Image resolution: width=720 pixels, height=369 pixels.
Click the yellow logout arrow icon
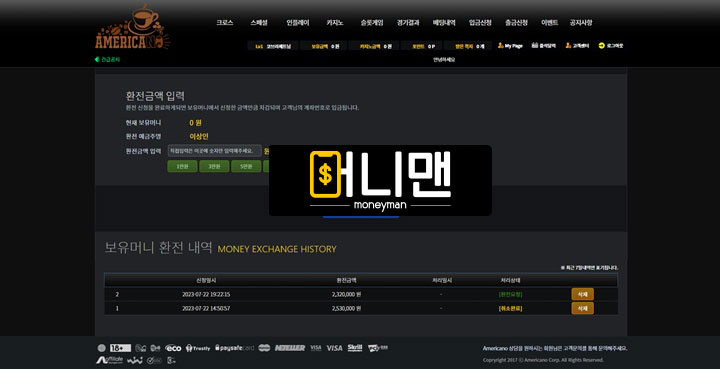pos(602,45)
